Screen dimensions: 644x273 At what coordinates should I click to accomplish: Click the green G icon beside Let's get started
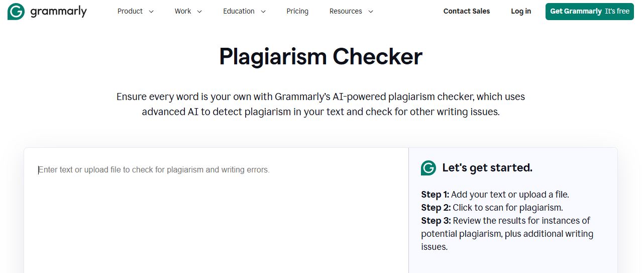point(428,168)
